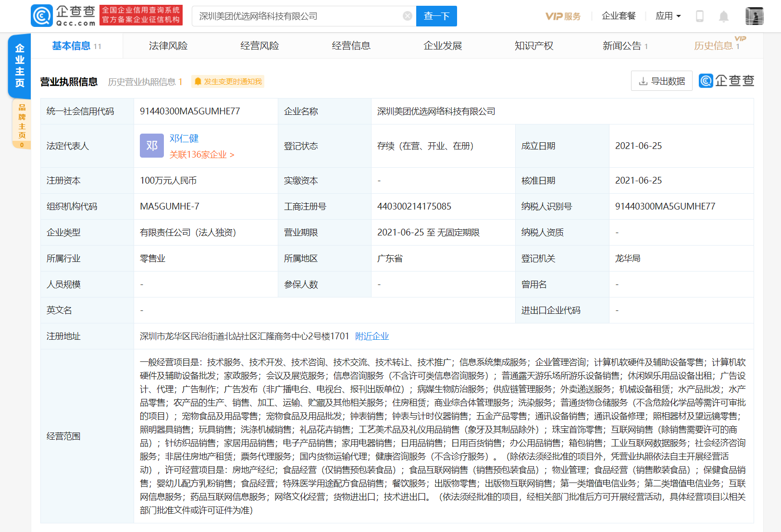Click the 邓 legal representative avatar icon
The width and height of the screenshot is (781, 532).
(152, 146)
